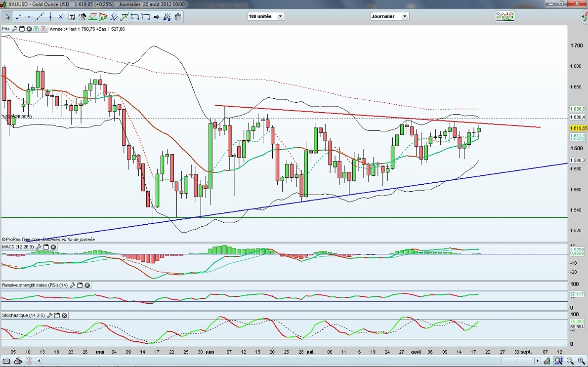Expand the side panel arrow at right edge
The height and width of the screenshot is (367, 588).
click(x=585, y=16)
